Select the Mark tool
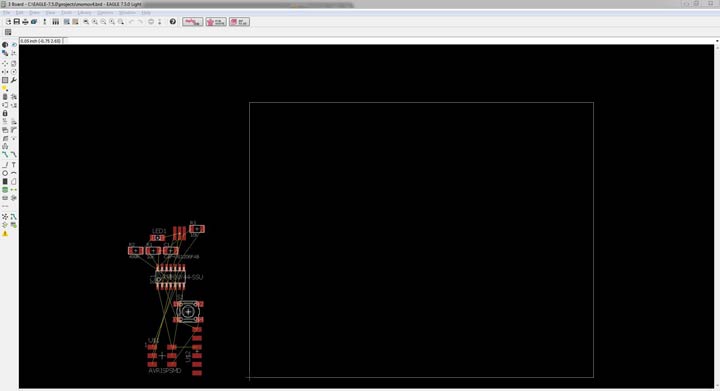This screenshot has height=391, width=720. 14,53
